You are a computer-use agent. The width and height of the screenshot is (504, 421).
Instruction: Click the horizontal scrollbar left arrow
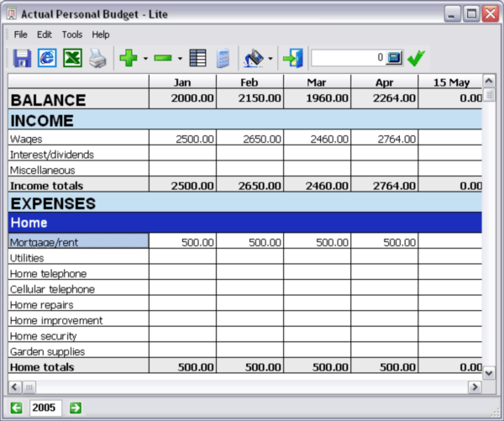14,387
